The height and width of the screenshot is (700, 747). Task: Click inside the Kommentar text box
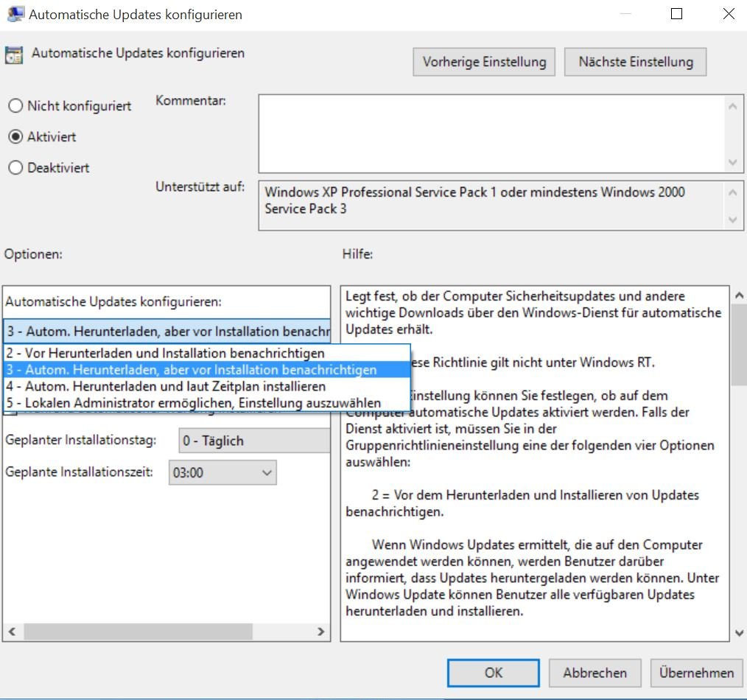491,133
